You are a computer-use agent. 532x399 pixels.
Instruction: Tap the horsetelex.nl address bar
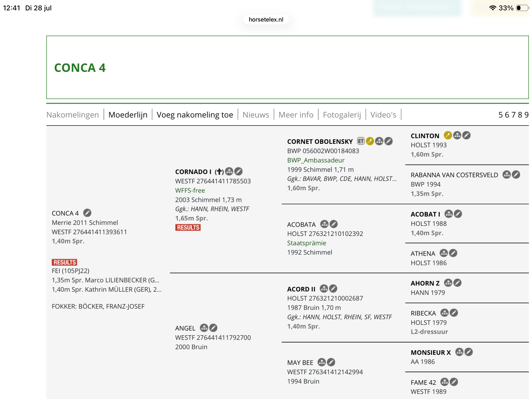(x=266, y=19)
